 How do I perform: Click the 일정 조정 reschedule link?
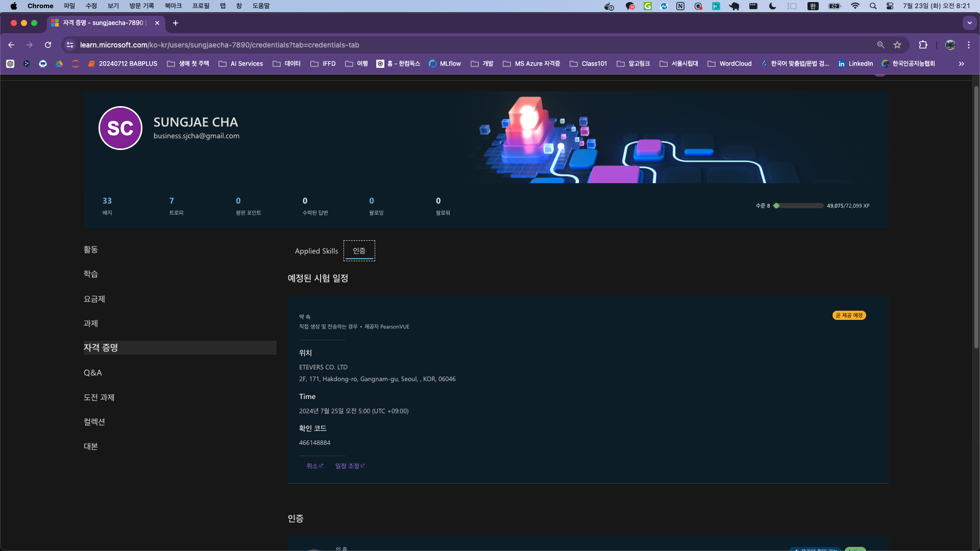pos(350,466)
